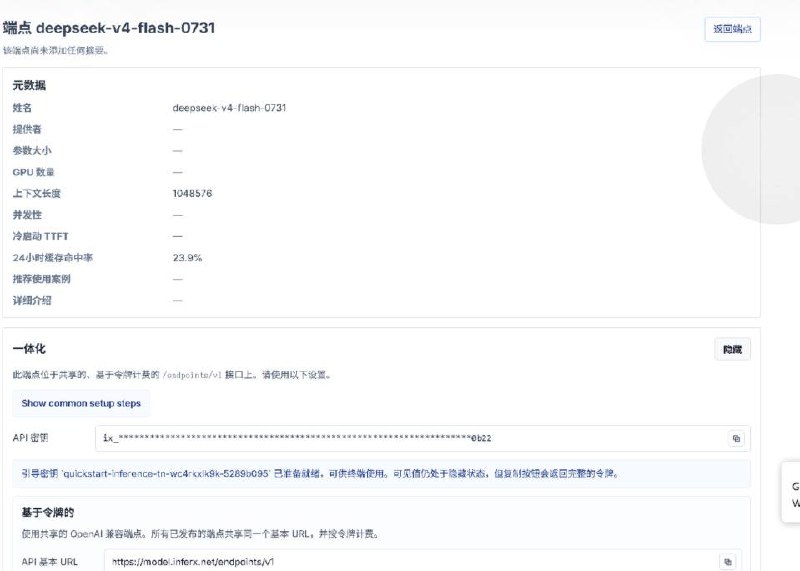Select the API 基本 URL label

(x=49, y=562)
